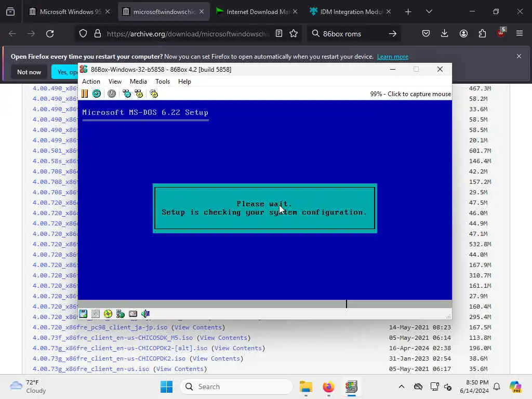Open a new Firefox tab
Image resolution: width=532 pixels, height=399 pixels.
pos(408,12)
